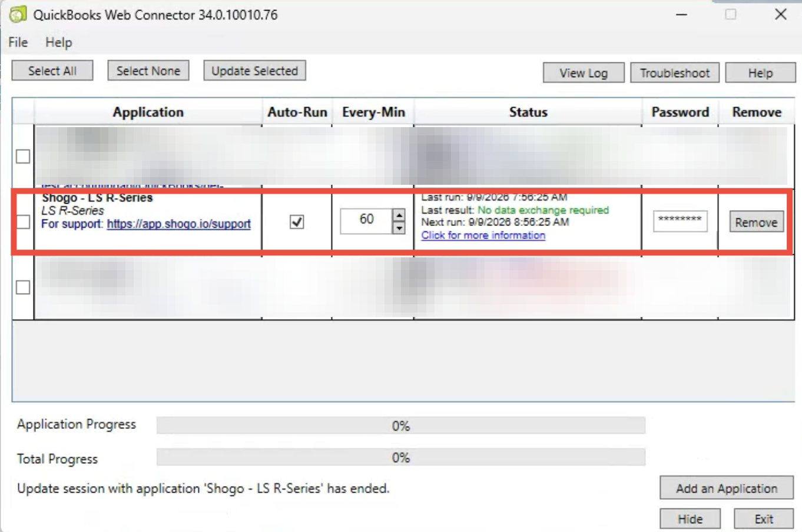802x532 pixels.
Task: Increase Every-Min value with up arrow
Action: pyautogui.click(x=399, y=215)
